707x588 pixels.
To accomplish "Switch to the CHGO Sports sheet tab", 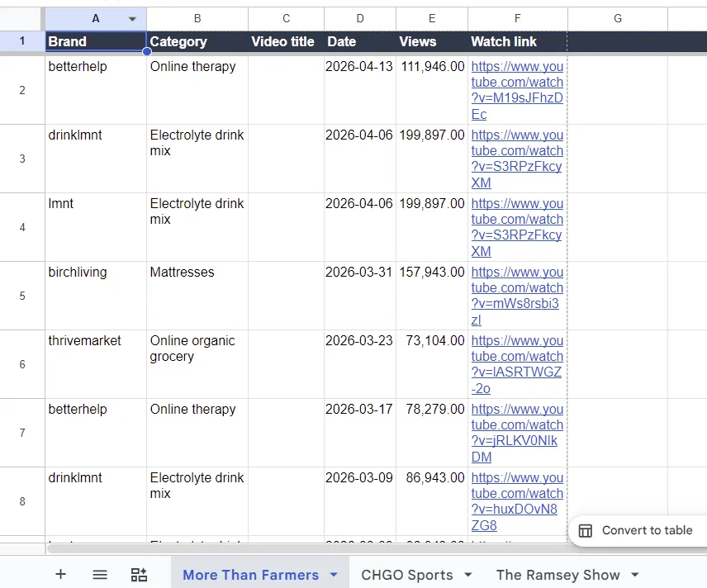I will click(x=406, y=575).
